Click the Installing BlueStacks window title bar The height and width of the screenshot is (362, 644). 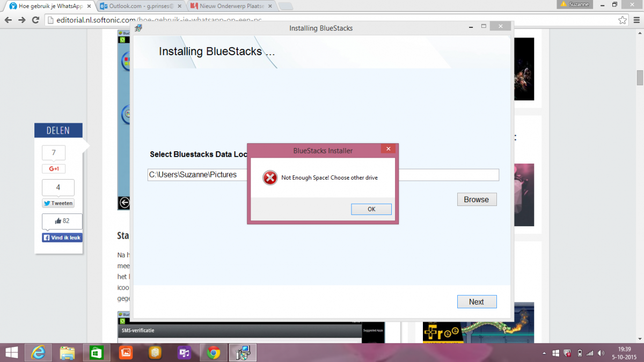[x=320, y=28]
